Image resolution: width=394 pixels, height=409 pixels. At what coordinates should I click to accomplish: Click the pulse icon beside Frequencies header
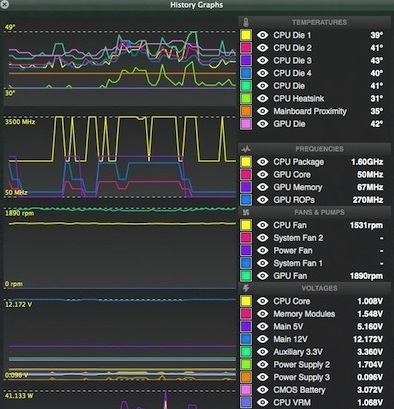(246, 149)
